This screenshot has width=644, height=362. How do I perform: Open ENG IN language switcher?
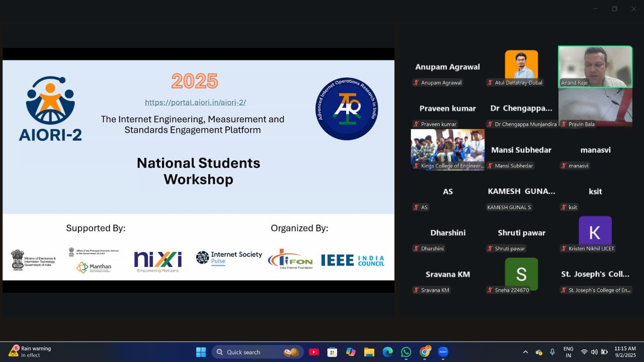click(568, 352)
